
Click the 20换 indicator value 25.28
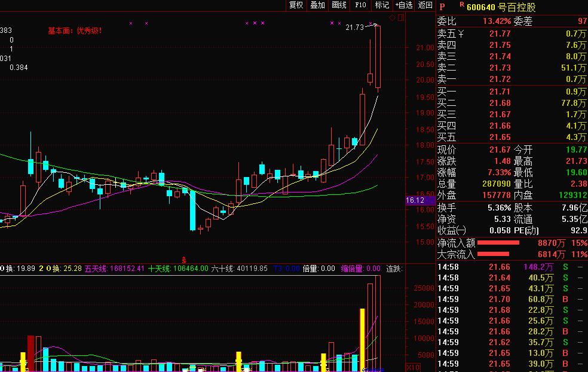[73, 269]
